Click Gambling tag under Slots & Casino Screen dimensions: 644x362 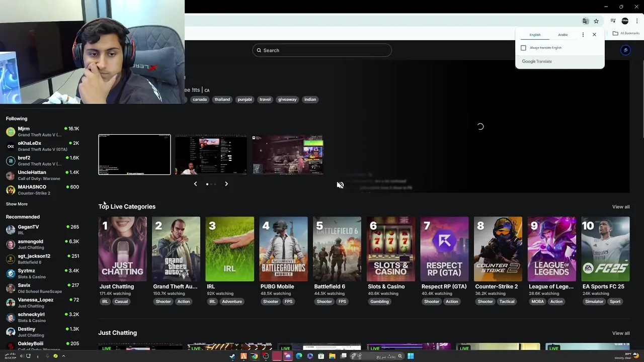pyautogui.click(x=379, y=302)
